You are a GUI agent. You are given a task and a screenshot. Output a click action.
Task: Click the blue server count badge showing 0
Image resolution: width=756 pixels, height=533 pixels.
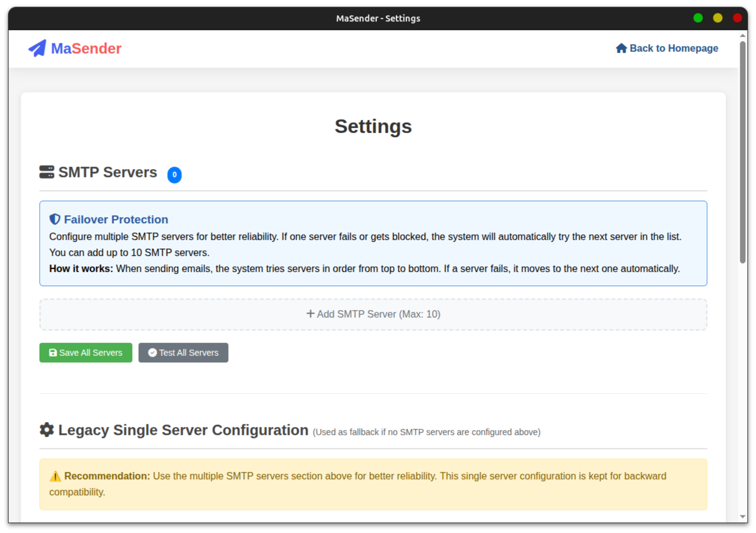coord(175,175)
